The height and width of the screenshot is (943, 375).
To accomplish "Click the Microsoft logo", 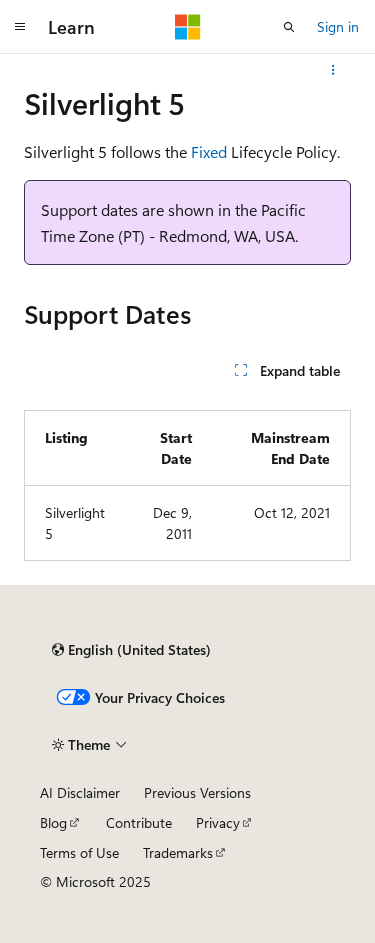I will click(x=188, y=27).
